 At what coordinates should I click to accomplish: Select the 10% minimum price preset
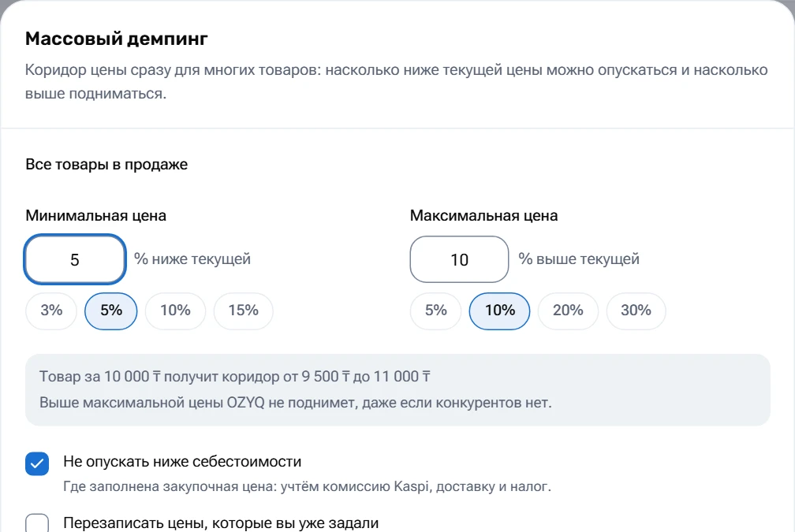coord(175,311)
